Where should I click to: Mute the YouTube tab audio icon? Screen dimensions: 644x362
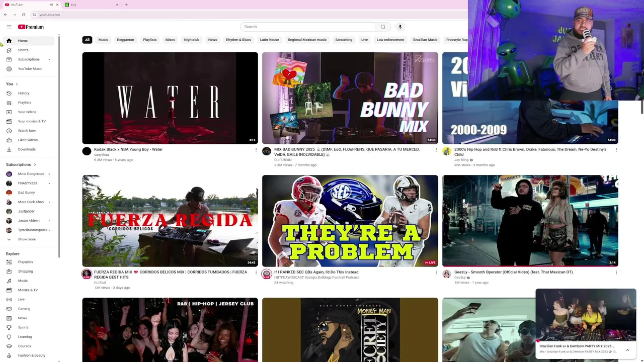51,5
